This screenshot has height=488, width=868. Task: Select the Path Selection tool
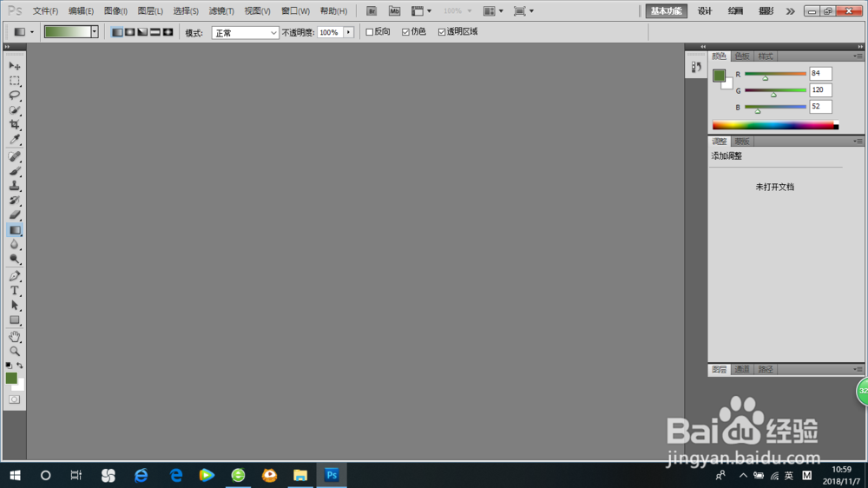(15, 305)
